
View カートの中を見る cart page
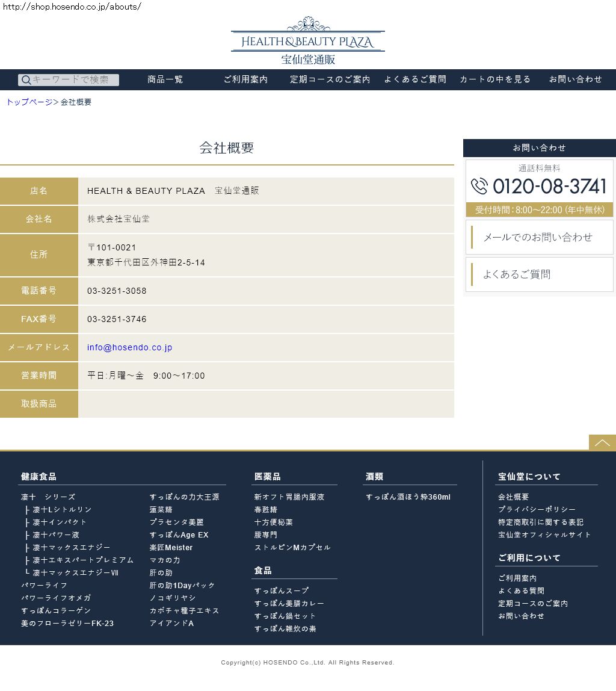(495, 79)
